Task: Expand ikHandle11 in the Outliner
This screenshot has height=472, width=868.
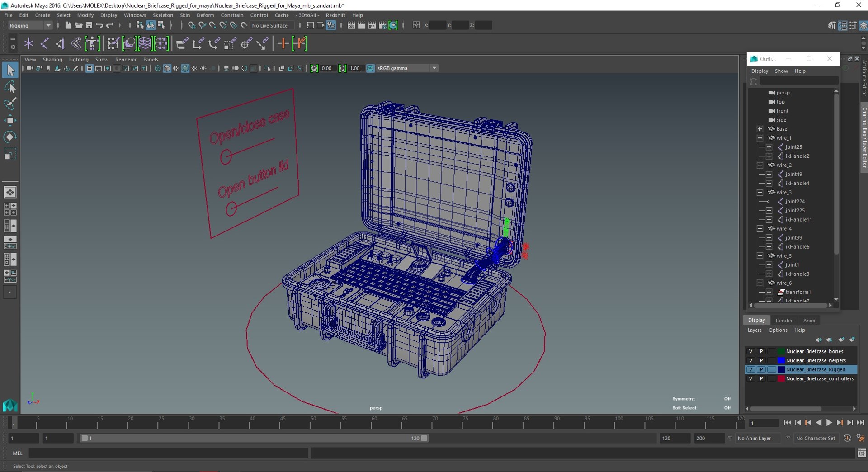Action: pyautogui.click(x=769, y=219)
